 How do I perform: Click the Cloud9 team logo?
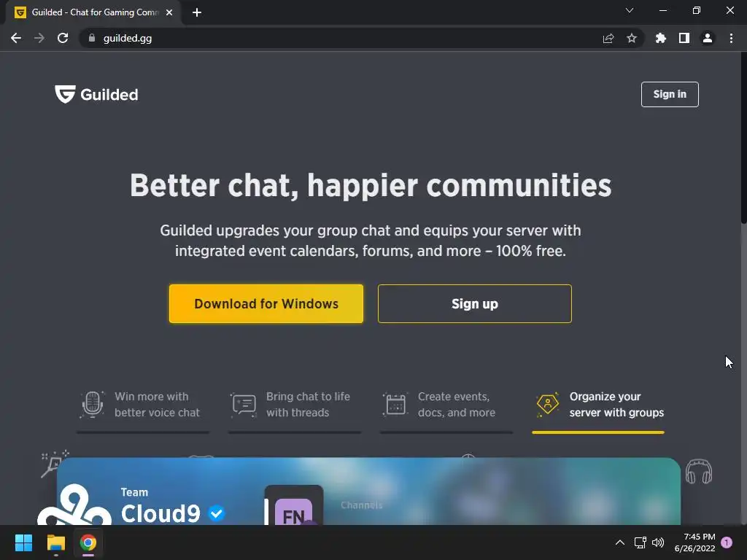point(74,506)
